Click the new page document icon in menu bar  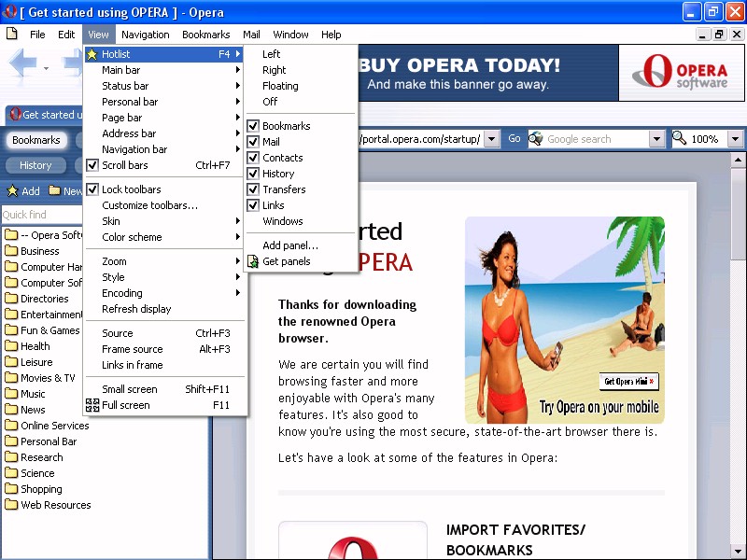12,34
